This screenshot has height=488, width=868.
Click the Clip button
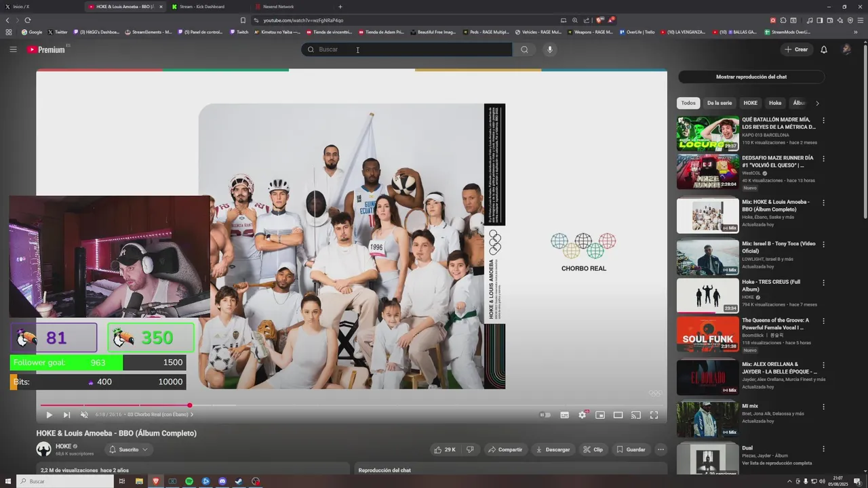coord(593,449)
